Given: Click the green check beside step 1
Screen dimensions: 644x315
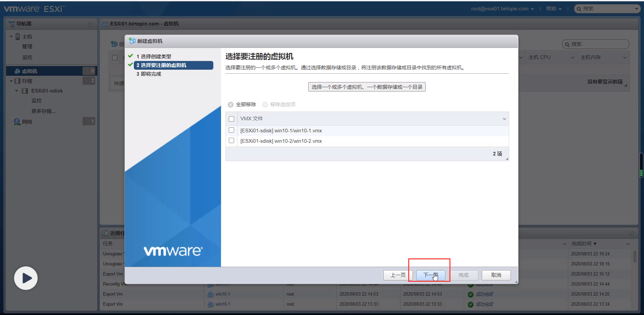Looking at the screenshot, I should tap(130, 56).
